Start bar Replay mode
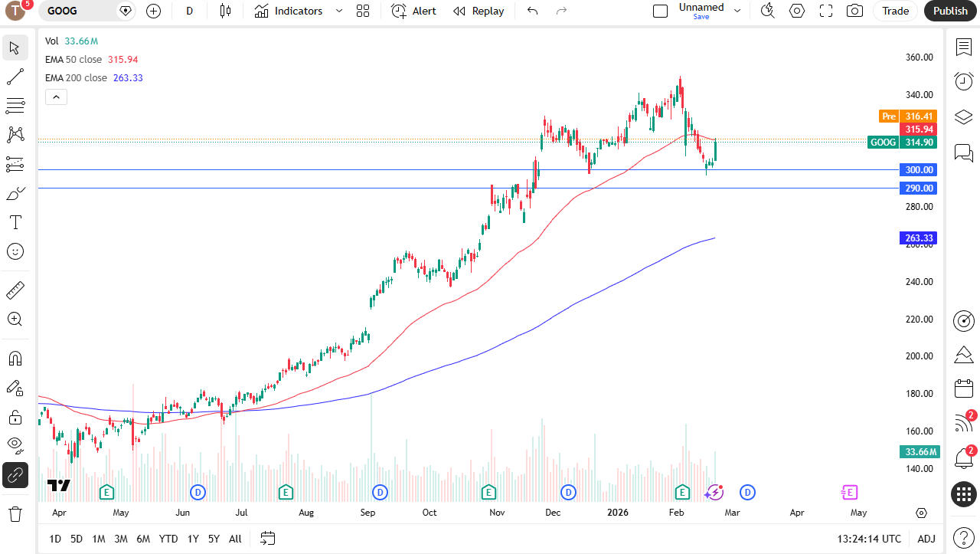The height and width of the screenshot is (554, 980). [x=479, y=11]
